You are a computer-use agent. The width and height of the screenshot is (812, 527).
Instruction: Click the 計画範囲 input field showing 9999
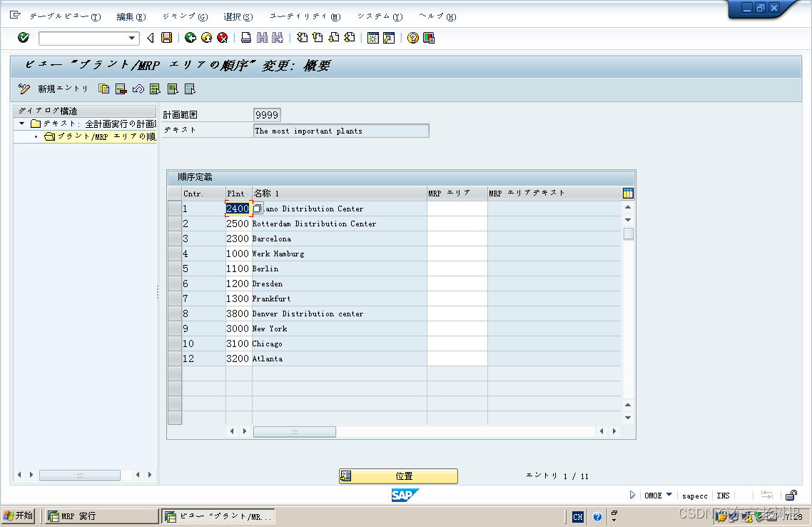(x=267, y=114)
